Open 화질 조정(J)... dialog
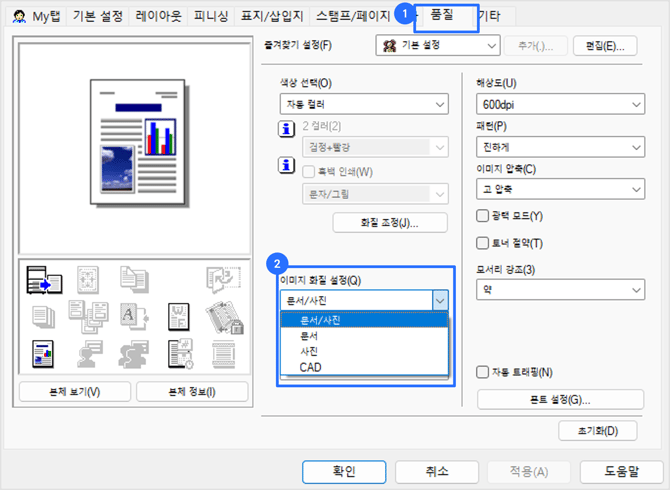 click(390, 223)
